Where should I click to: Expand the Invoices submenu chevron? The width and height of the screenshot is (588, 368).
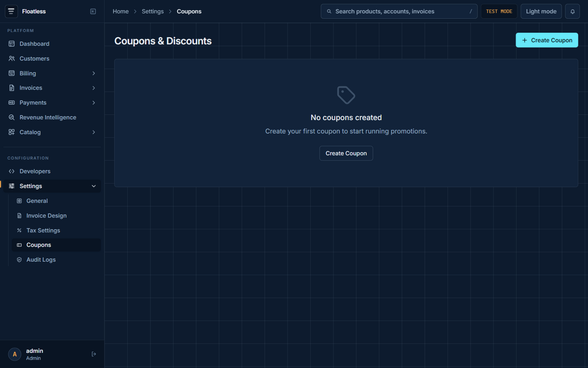point(94,88)
